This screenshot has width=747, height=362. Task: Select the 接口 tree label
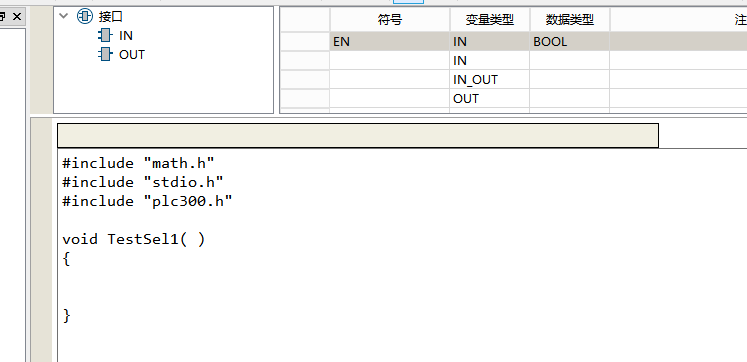point(111,17)
